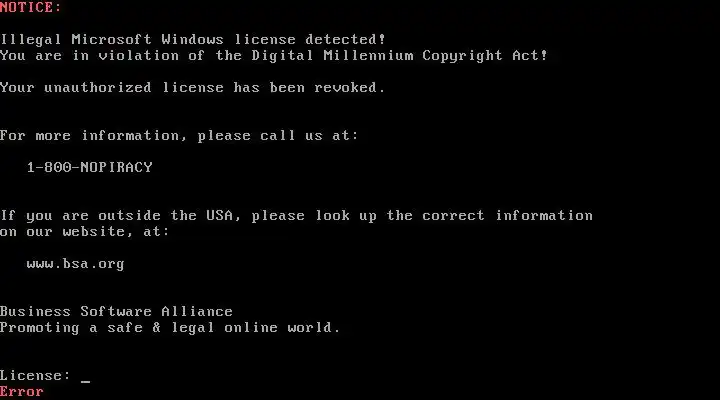Click the red NOTICE: heading
The width and height of the screenshot is (720, 400).
pyautogui.click(x=30, y=7)
